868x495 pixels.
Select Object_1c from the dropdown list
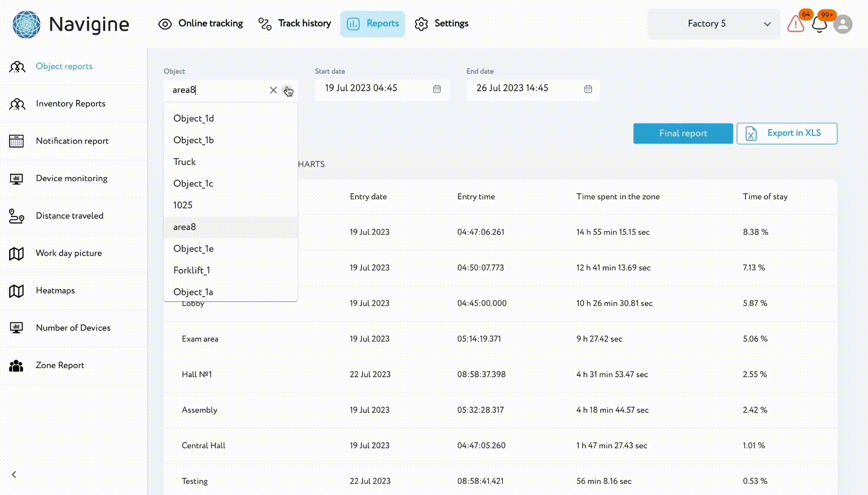pos(230,184)
